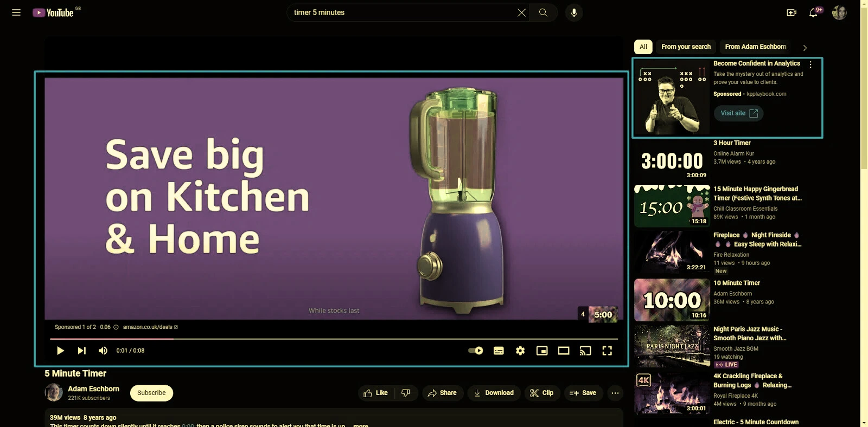Open Electric 5 Minute Countdown title

pyautogui.click(x=756, y=422)
